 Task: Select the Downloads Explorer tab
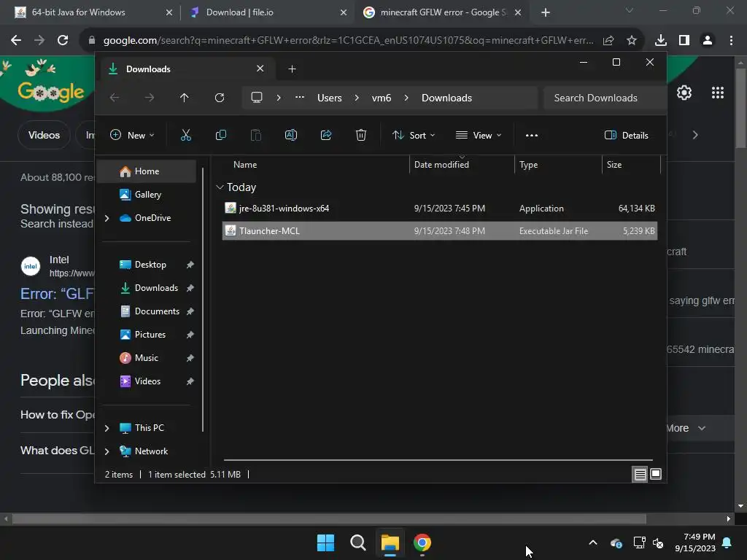coord(186,69)
